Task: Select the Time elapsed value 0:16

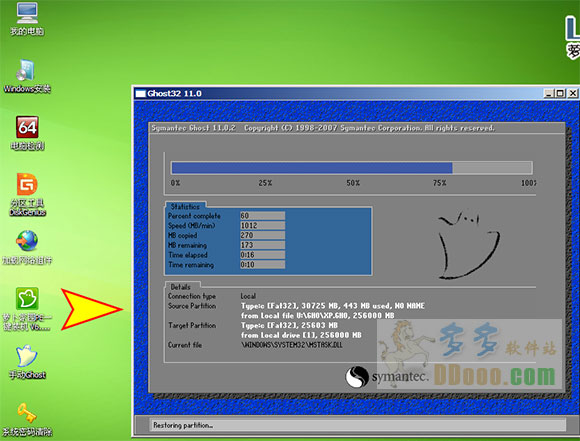Action: 262,255
